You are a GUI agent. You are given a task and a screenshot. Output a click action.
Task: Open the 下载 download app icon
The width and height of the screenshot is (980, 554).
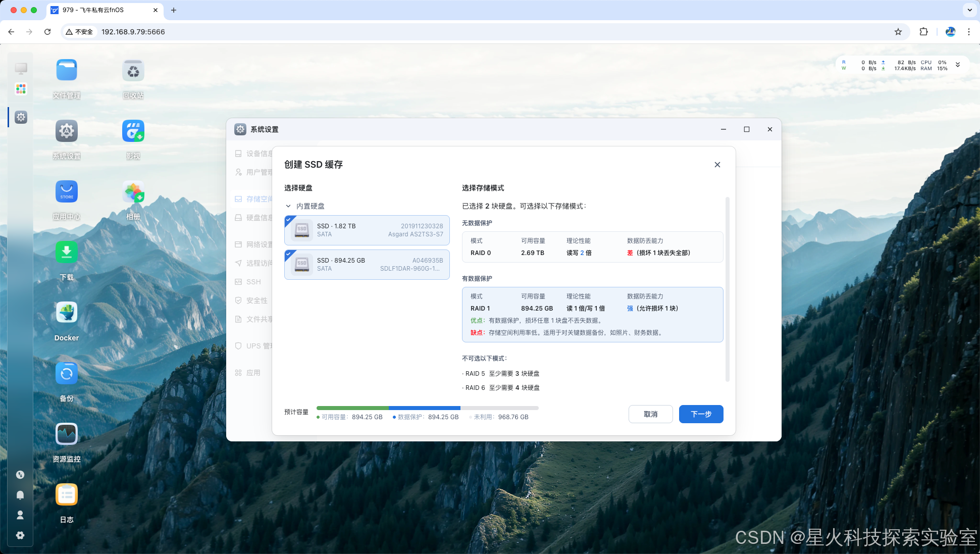67,253
